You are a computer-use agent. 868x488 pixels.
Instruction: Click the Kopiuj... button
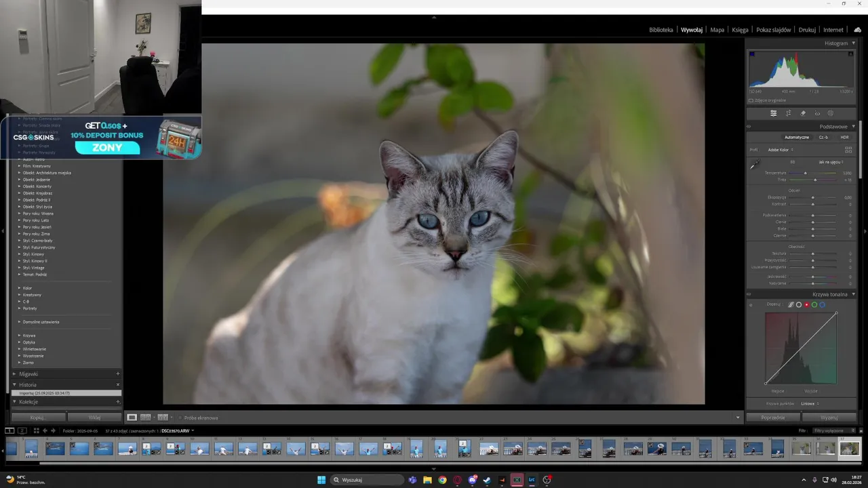click(x=39, y=418)
